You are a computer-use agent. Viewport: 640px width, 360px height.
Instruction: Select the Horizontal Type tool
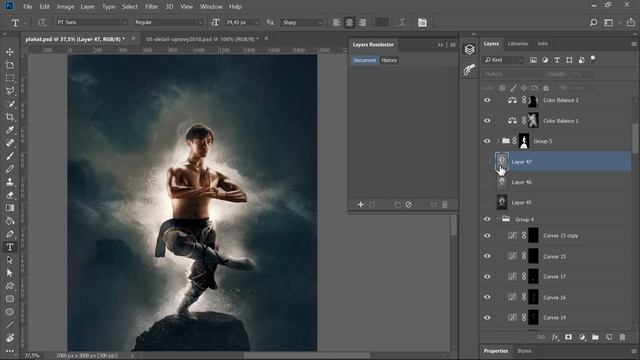click(x=10, y=247)
